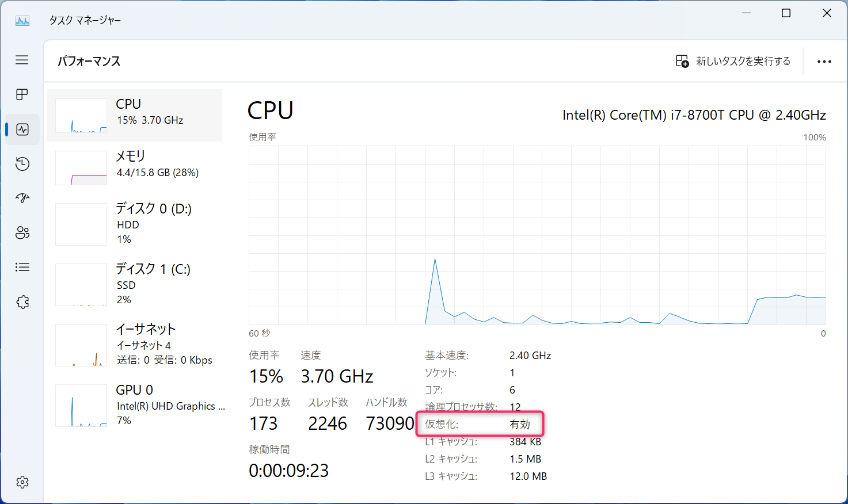Viewport: 848px width, 504px height.
Task: Click the 仮想化 有効 status row
Action: click(479, 425)
